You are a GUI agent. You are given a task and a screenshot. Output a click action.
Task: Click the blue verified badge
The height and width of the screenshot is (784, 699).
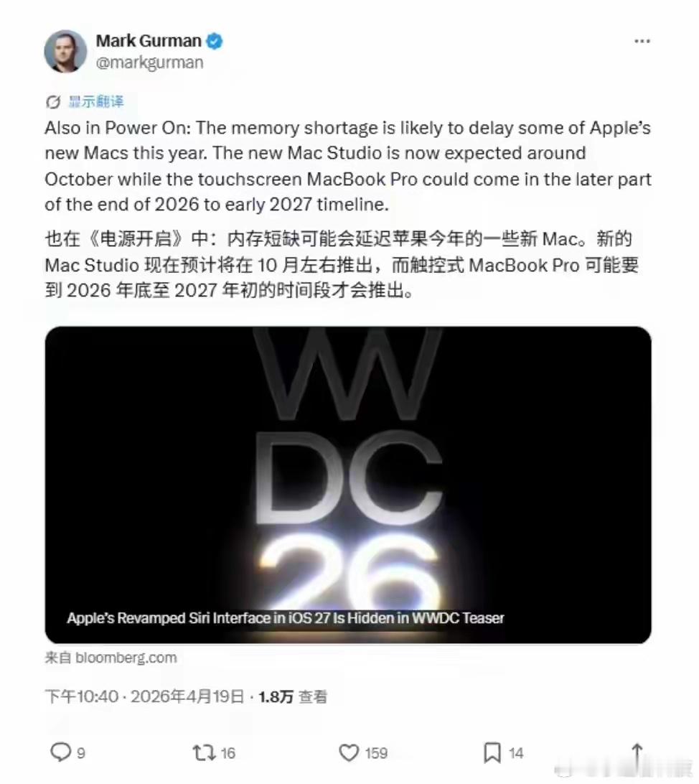(215, 41)
